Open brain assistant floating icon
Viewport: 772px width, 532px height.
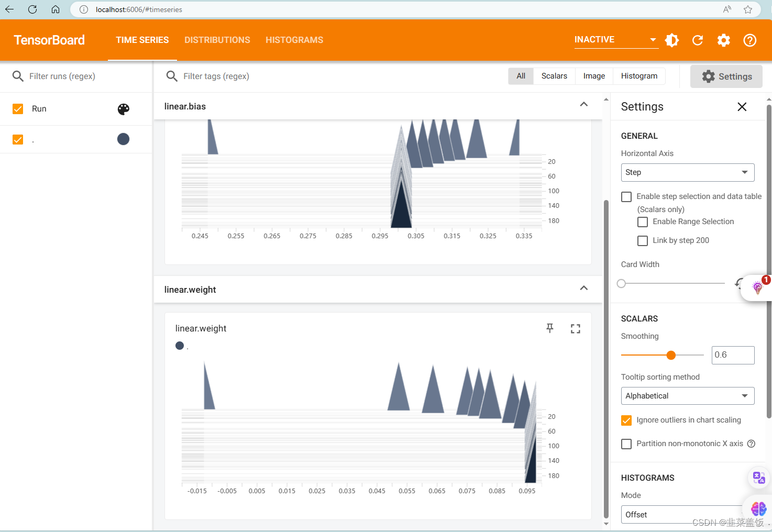click(x=759, y=508)
